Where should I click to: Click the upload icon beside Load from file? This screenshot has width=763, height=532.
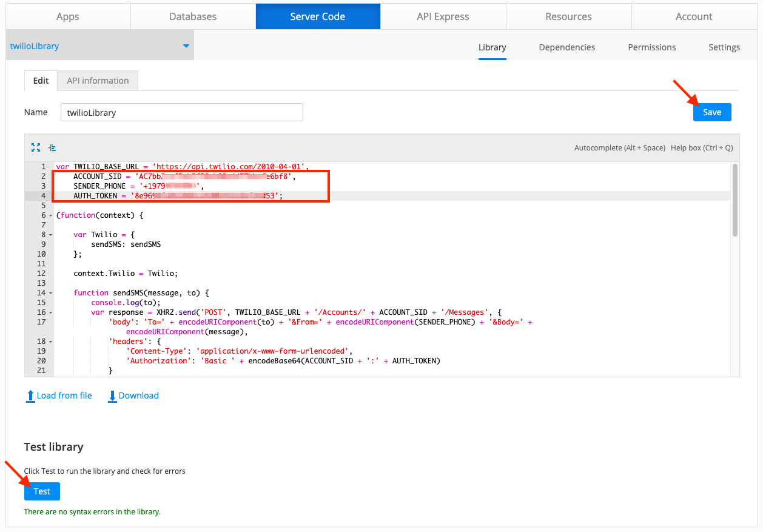coord(30,396)
